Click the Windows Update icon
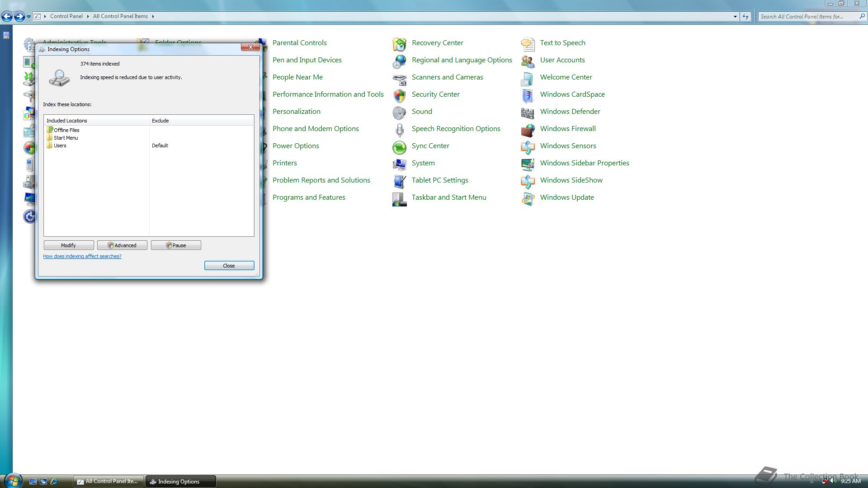 click(x=528, y=198)
